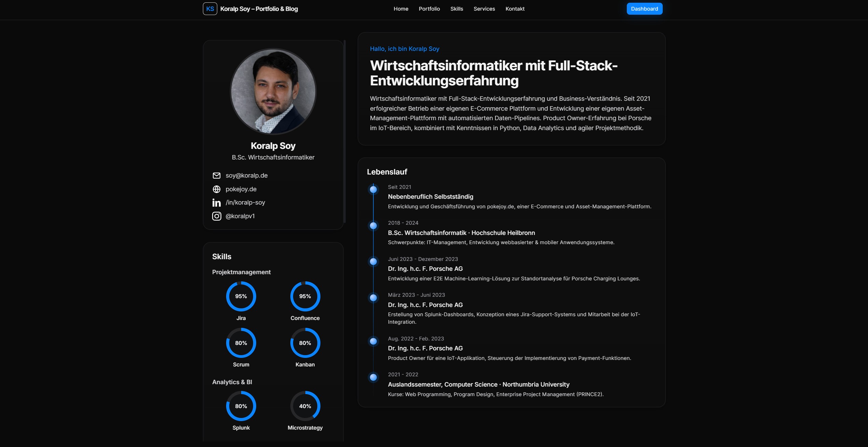The width and height of the screenshot is (868, 447).
Task: Open the /in/koralp-soy LinkedIn link
Action: click(x=245, y=202)
